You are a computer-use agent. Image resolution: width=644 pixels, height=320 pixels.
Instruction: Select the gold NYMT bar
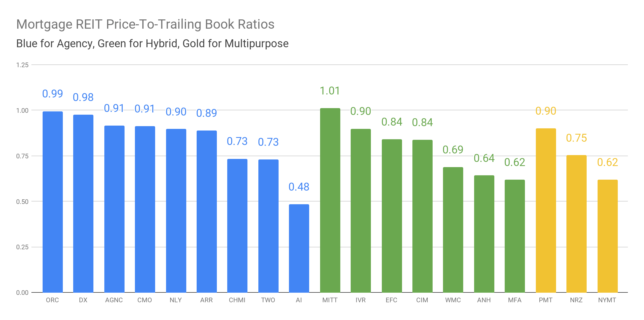608,236
